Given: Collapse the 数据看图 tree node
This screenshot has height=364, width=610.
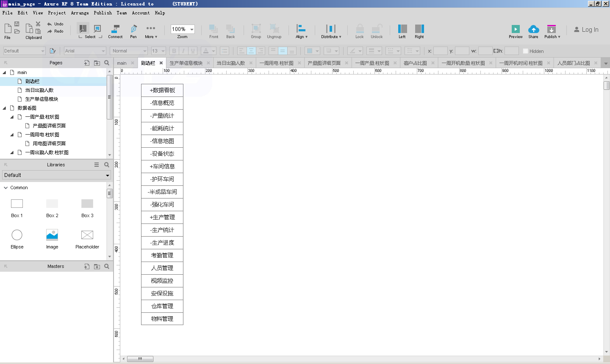Looking at the screenshot, I should click(4, 108).
